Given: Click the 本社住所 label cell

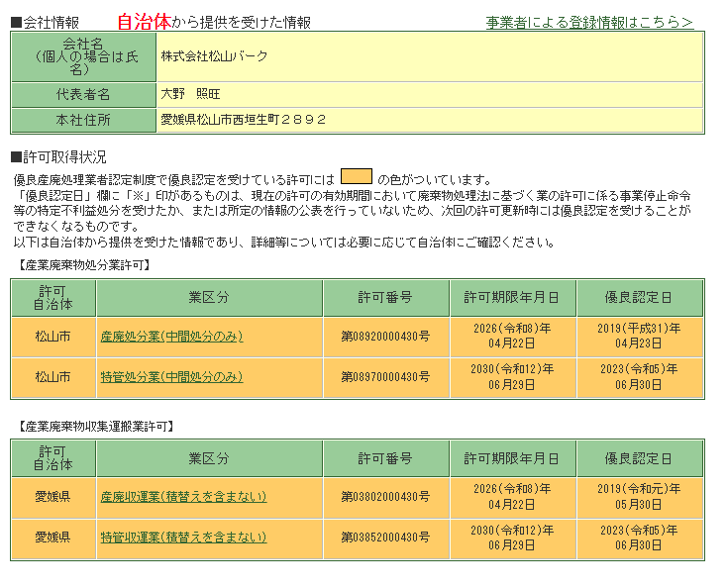Looking at the screenshot, I should (83, 120).
